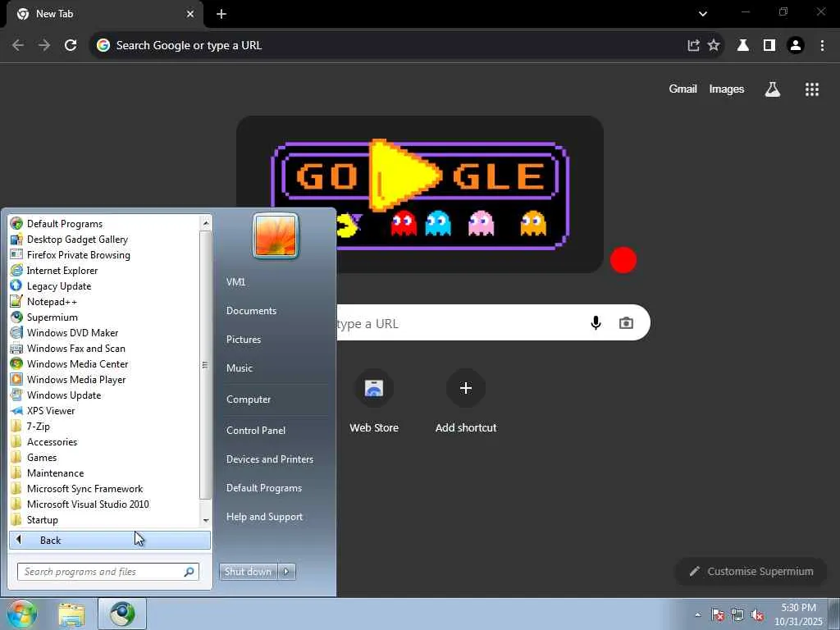Screen dimensions: 840x630
Task: Click the user account picture
Action: [x=276, y=235]
